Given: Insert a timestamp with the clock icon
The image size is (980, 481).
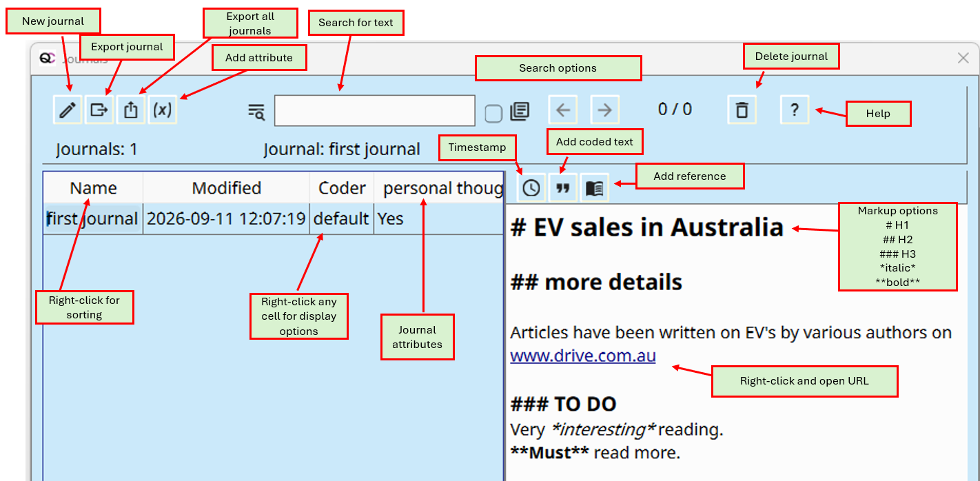Looking at the screenshot, I should (531, 188).
